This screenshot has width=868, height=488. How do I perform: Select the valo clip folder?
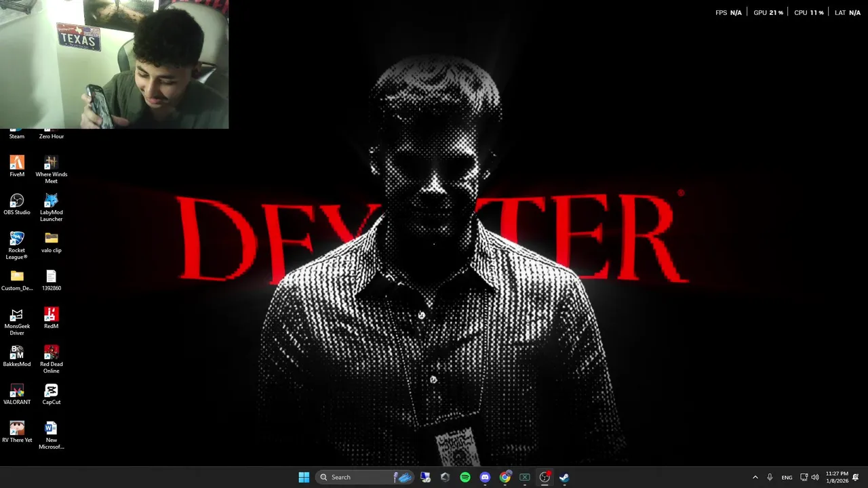tap(52, 243)
